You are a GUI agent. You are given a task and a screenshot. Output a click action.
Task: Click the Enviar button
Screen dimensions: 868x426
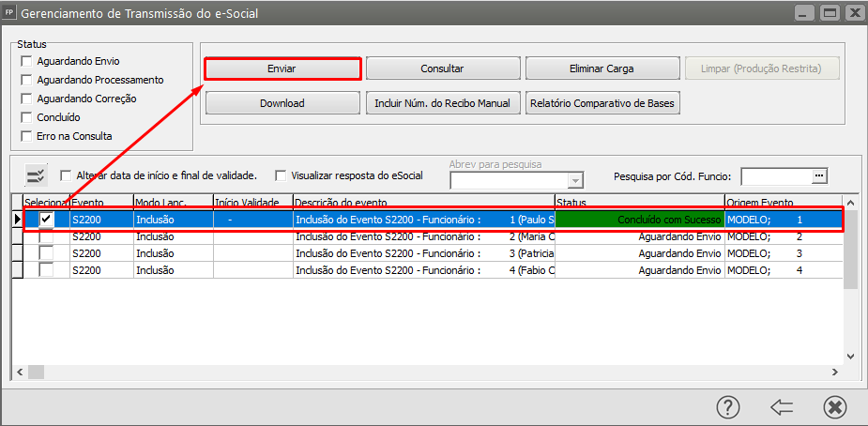[x=282, y=69]
